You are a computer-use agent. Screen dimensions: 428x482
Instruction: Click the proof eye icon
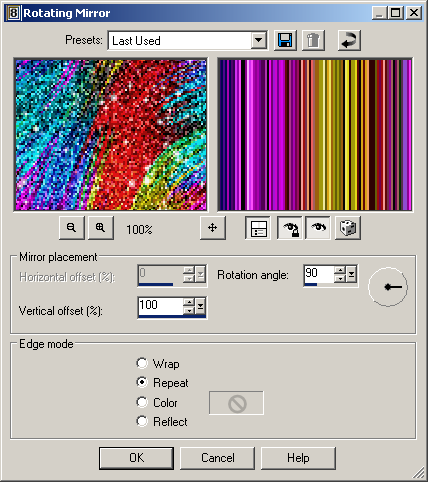pyautogui.click(x=318, y=228)
